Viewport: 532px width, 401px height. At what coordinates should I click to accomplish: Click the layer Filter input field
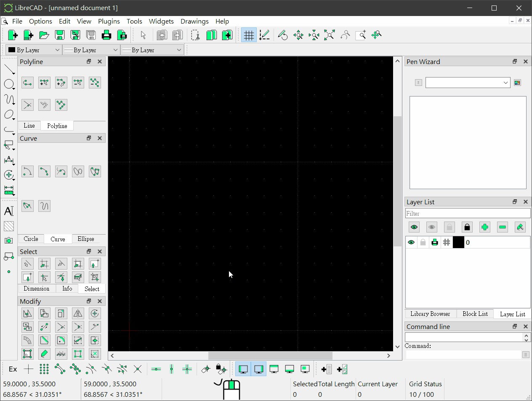pyautogui.click(x=468, y=214)
